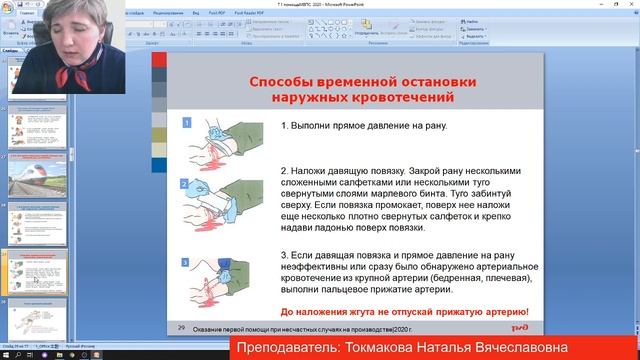
Task: Select the Слайды pane tab
Action: [11, 51]
